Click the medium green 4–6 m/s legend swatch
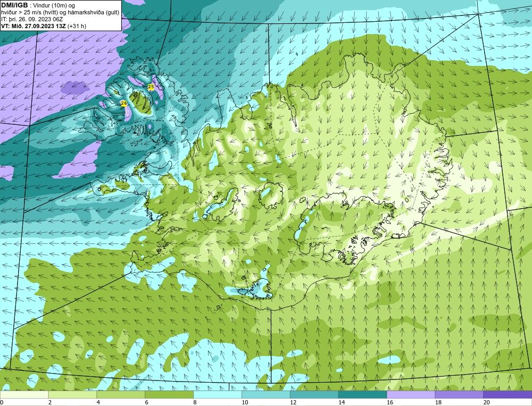 click(121, 394)
